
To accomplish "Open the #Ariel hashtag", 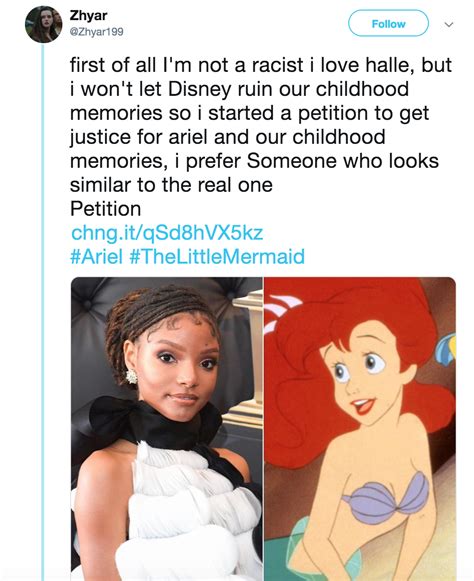I will (96, 257).
